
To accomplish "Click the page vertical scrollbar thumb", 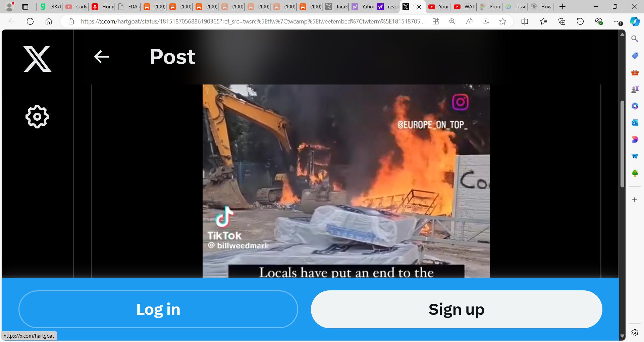I will coord(622,144).
